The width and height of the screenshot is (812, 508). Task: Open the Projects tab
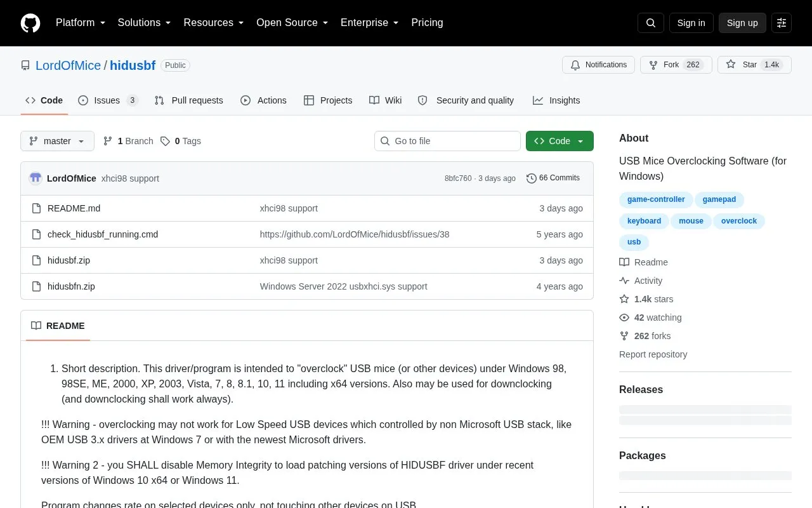click(328, 100)
